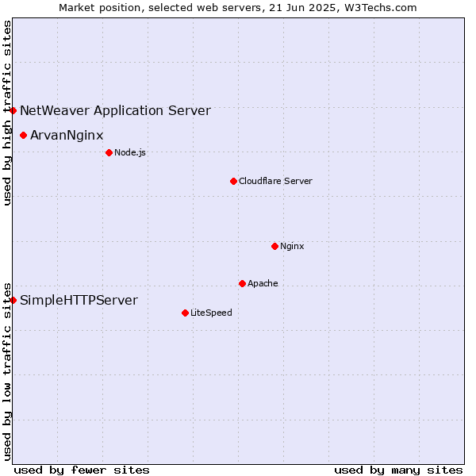Select the ArvanNginx red marker
Screen dimensions: 476x476
pos(23,135)
